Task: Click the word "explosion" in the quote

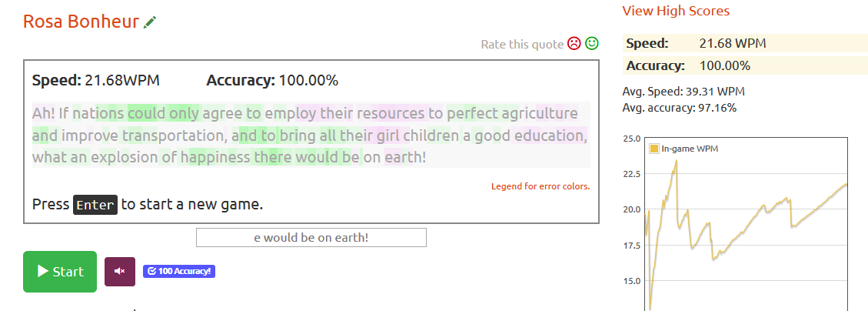Action: pos(125,158)
